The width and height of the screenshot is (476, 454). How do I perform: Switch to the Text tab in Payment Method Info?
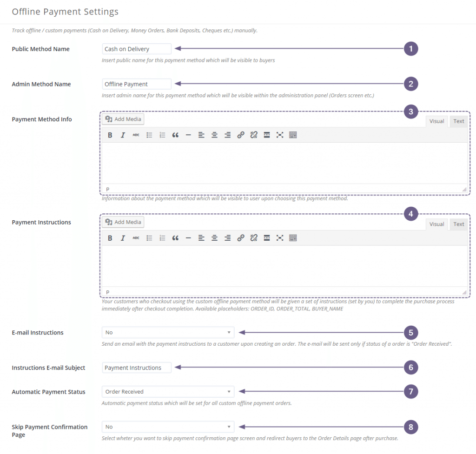point(458,121)
